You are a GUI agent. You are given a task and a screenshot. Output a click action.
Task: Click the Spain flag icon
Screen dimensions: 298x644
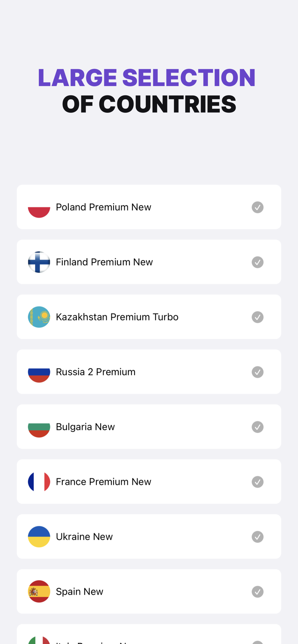click(39, 591)
